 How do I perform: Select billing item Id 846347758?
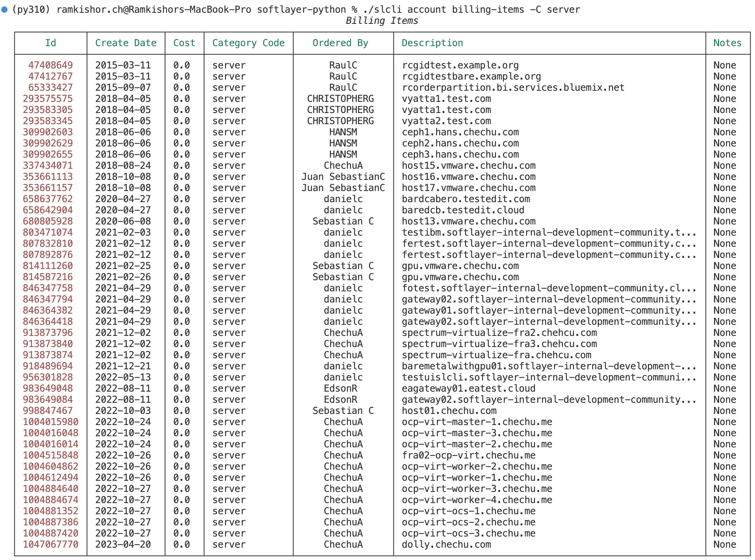click(48, 288)
